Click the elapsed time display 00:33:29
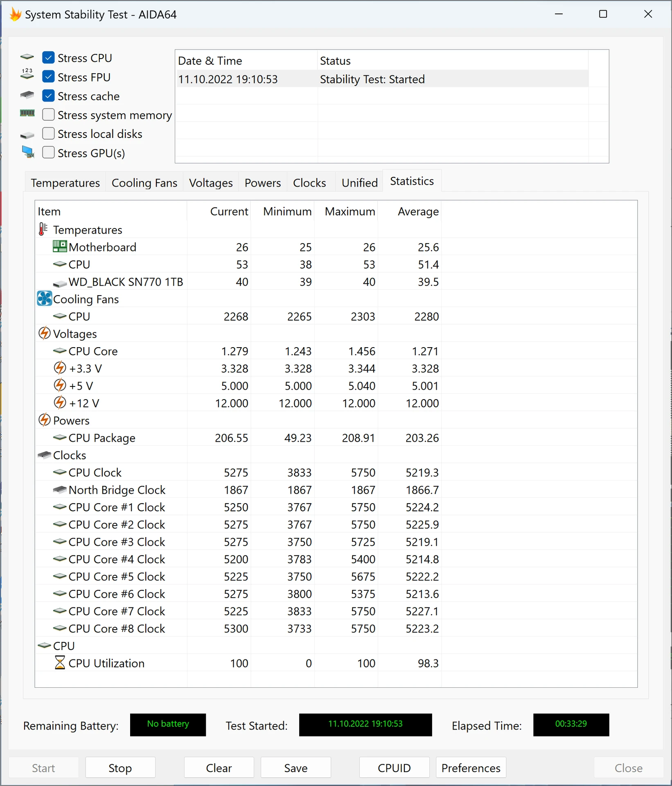The width and height of the screenshot is (672, 786). (571, 724)
